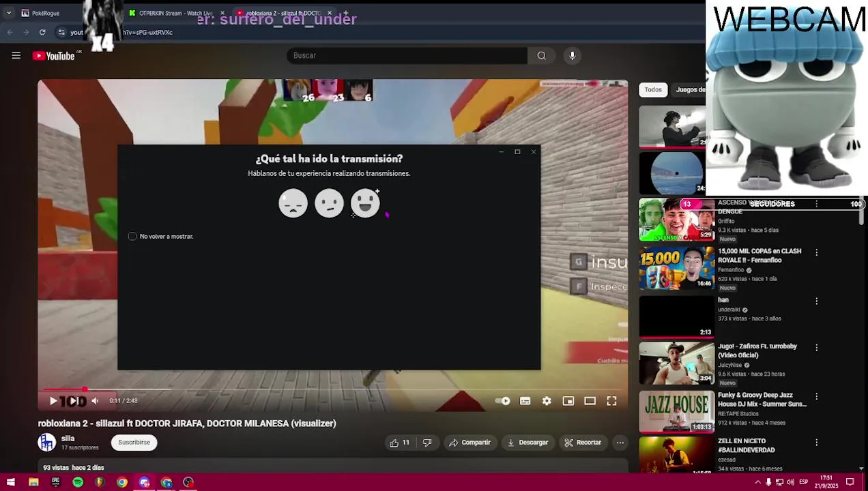Click the Recortar clip button
Image resolution: width=868 pixels, height=491 pixels.
tap(583, 443)
